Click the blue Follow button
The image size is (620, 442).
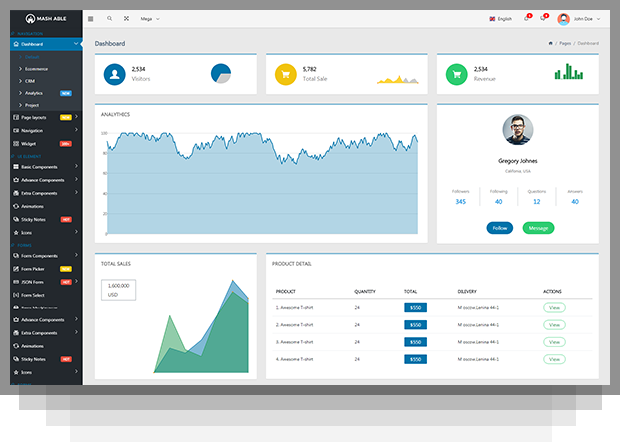pyautogui.click(x=500, y=228)
